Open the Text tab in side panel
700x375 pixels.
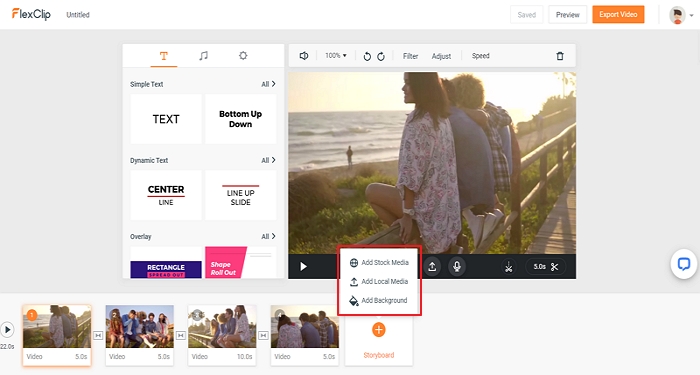(x=164, y=56)
